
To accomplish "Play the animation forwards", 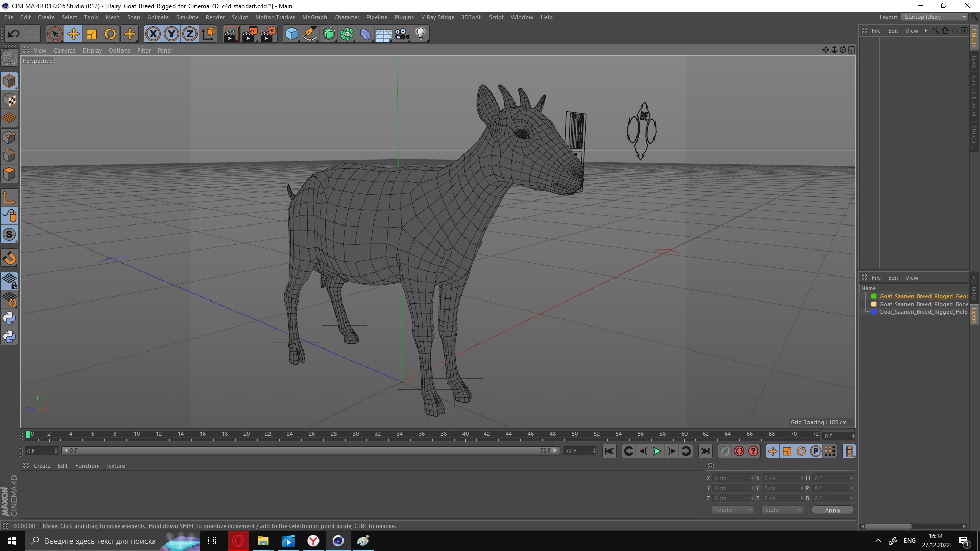I will tap(657, 451).
